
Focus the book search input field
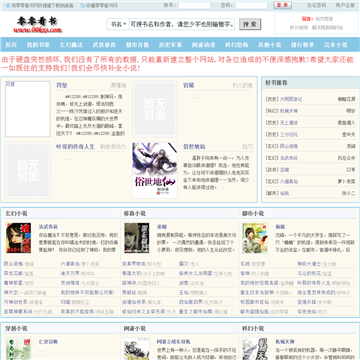182,24
